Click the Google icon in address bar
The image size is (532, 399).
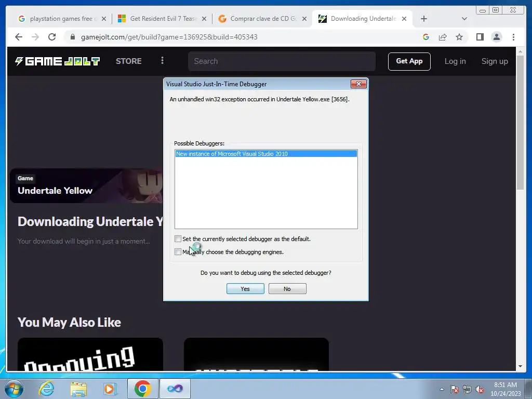coord(426,37)
